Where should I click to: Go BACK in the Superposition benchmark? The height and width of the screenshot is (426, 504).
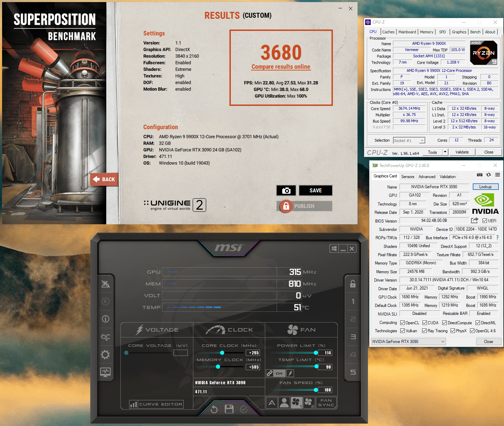click(104, 179)
